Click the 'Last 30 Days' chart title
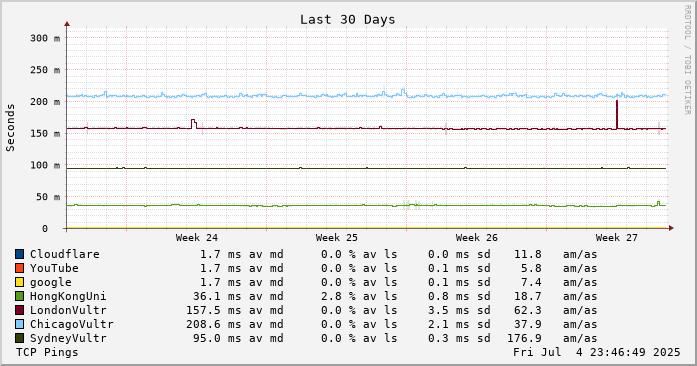This screenshot has width=697, height=366. 347,20
